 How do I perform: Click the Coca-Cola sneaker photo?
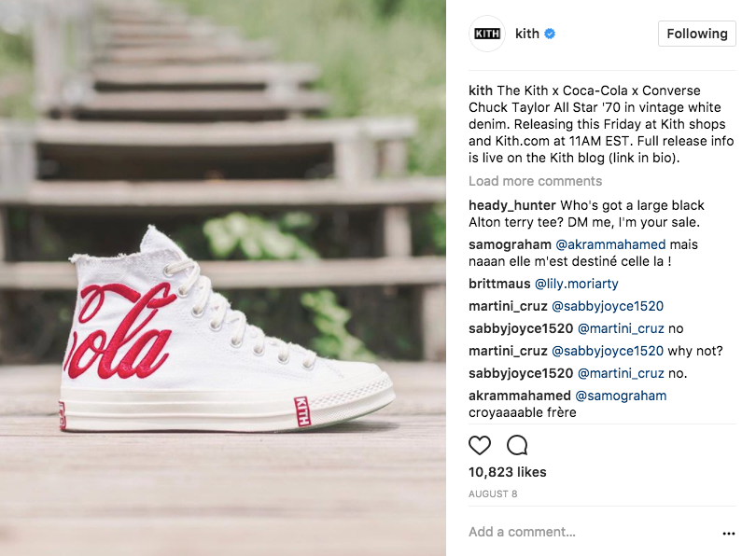coord(223,278)
